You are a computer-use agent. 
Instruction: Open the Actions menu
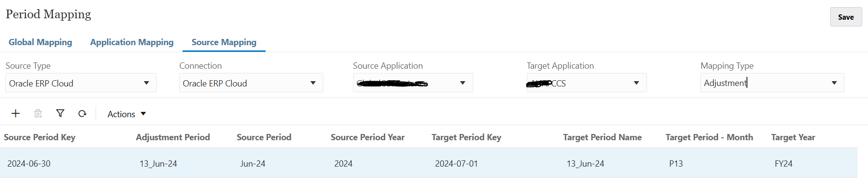(x=126, y=114)
